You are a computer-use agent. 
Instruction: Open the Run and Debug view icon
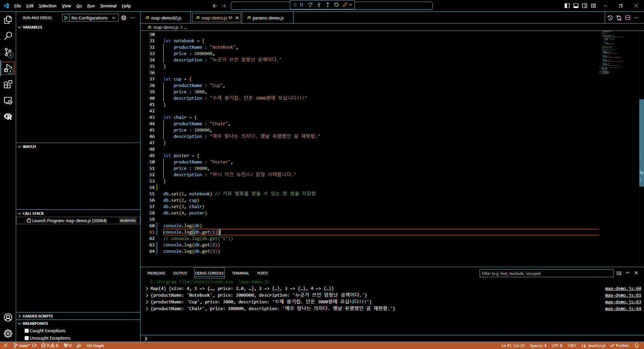(8, 68)
